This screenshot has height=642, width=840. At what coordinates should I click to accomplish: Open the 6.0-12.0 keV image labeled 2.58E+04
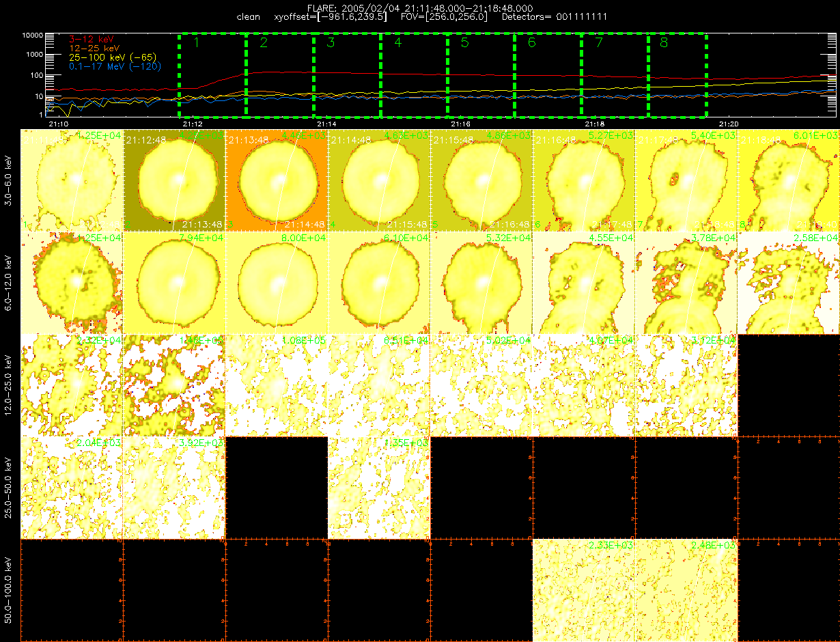point(789,282)
